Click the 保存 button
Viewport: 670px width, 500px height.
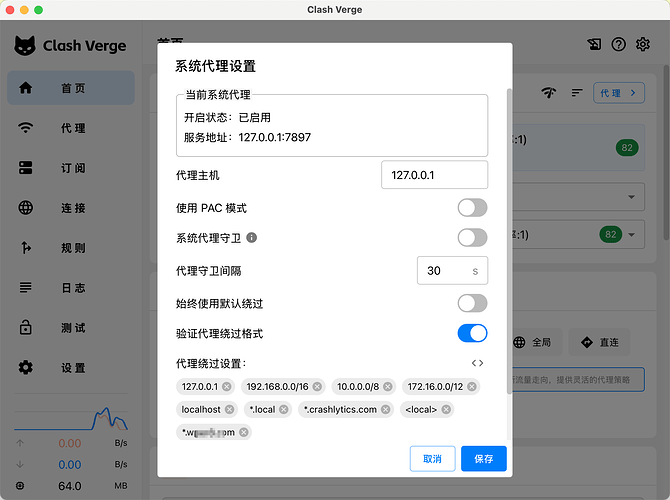tap(484, 459)
